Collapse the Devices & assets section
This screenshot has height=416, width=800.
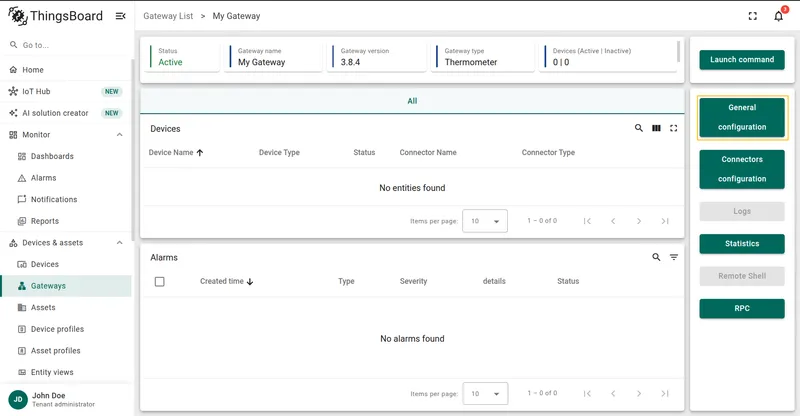[x=119, y=243]
